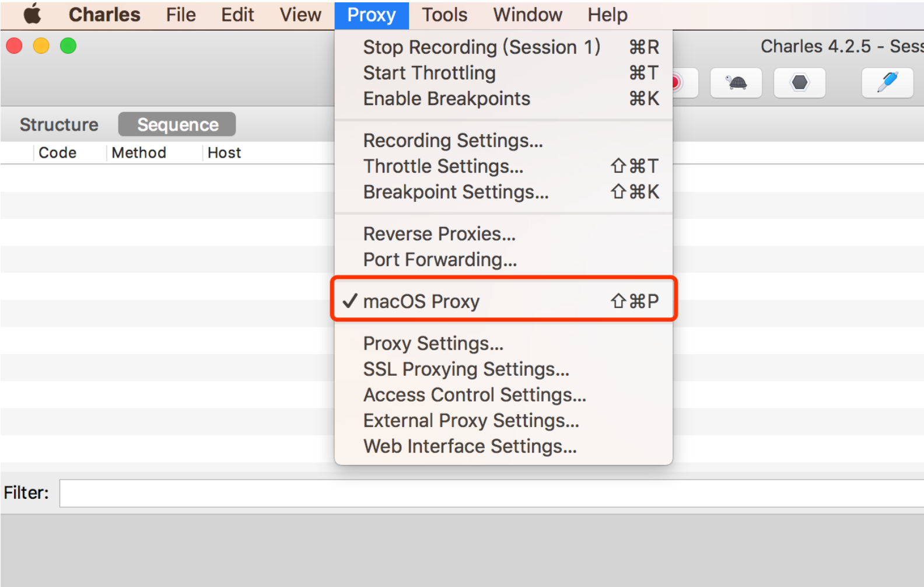This screenshot has width=924, height=587.
Task: Open the Tools menu
Action: [444, 15]
